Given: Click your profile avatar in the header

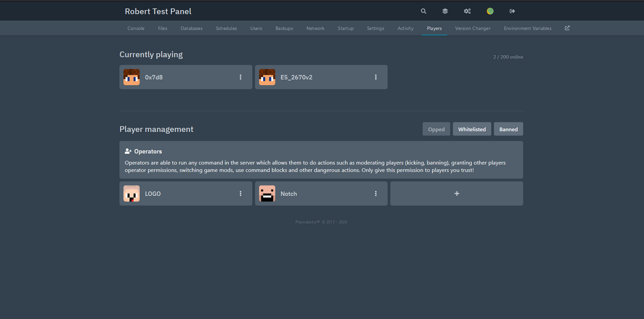Looking at the screenshot, I should tap(489, 11).
